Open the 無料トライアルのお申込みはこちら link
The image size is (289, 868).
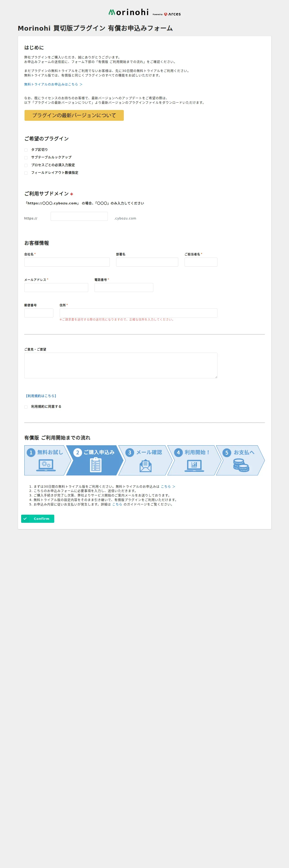click(53, 84)
